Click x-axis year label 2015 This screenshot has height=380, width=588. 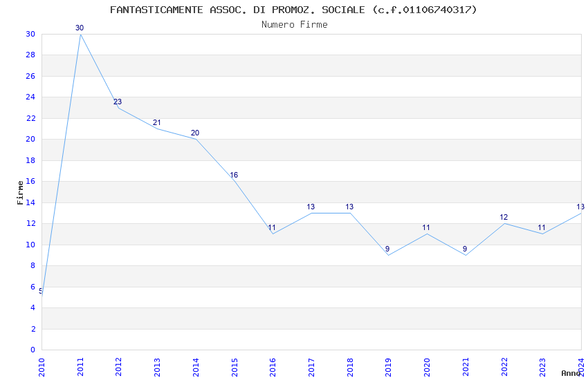tap(235, 367)
